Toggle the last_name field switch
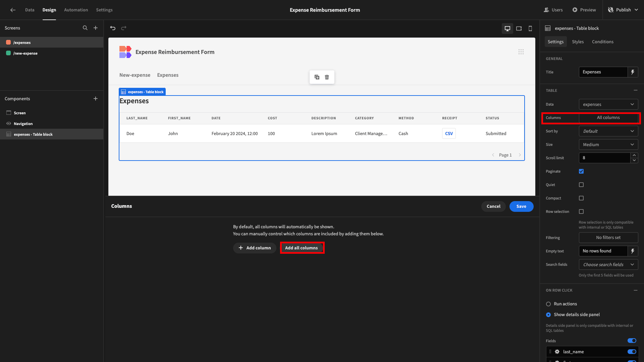The width and height of the screenshot is (644, 362). (632, 352)
